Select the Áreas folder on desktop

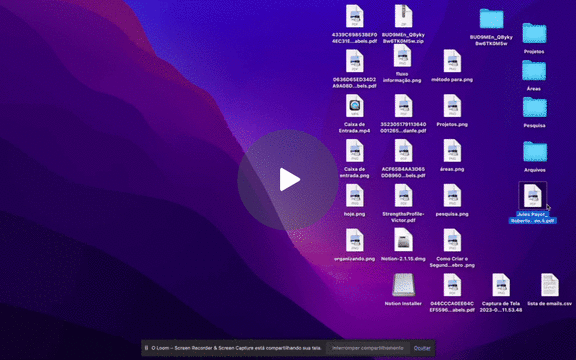click(x=534, y=70)
